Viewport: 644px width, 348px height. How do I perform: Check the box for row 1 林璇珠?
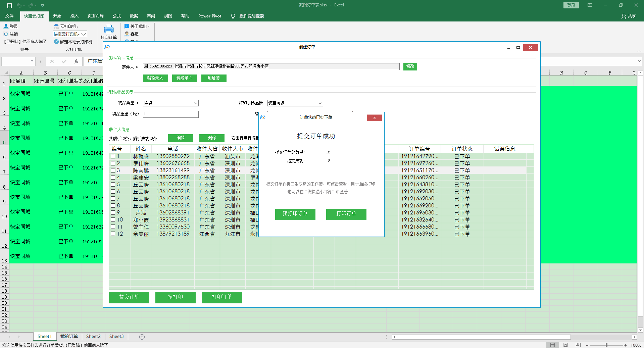pos(113,156)
